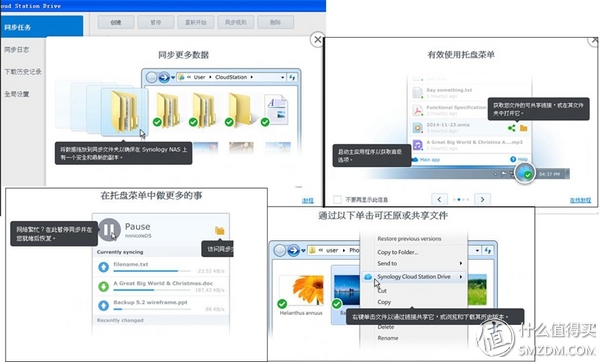Tick the 不要再显示此信息 checkbox

coord(337,199)
